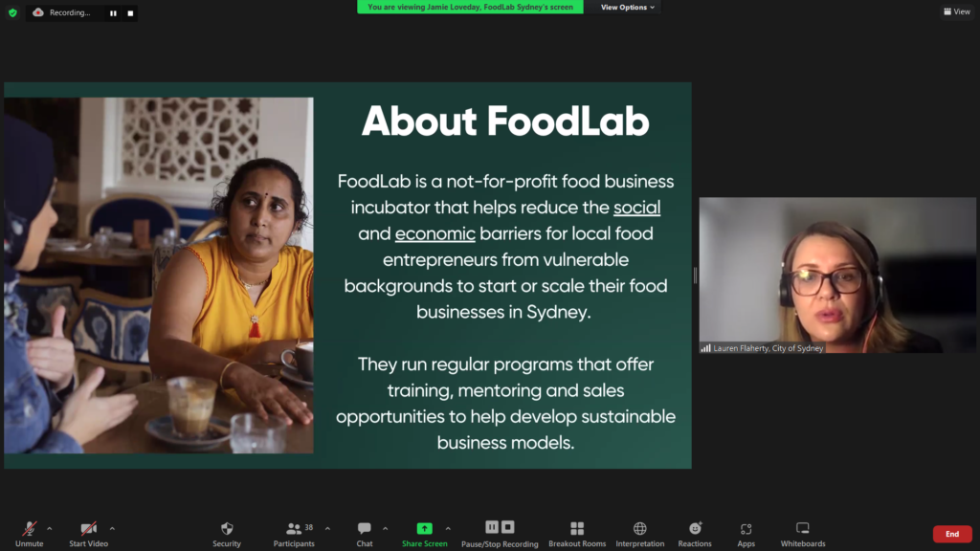Start Video from the toolbar

coord(88,534)
